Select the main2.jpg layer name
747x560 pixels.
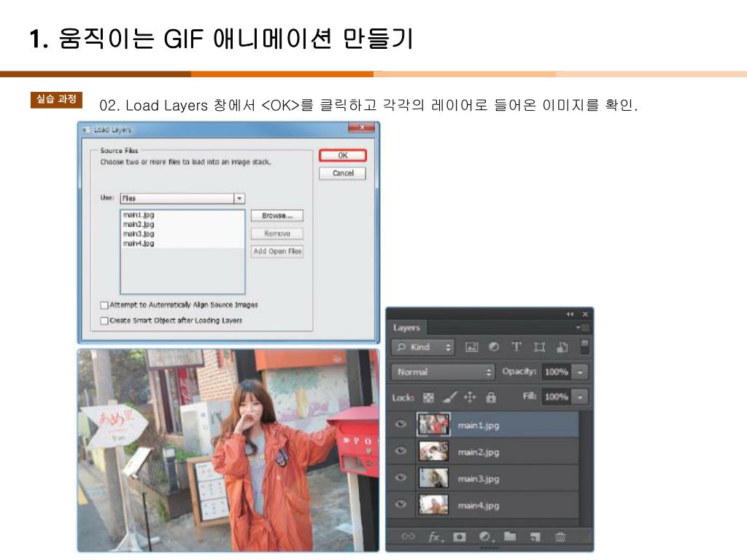tap(479, 452)
